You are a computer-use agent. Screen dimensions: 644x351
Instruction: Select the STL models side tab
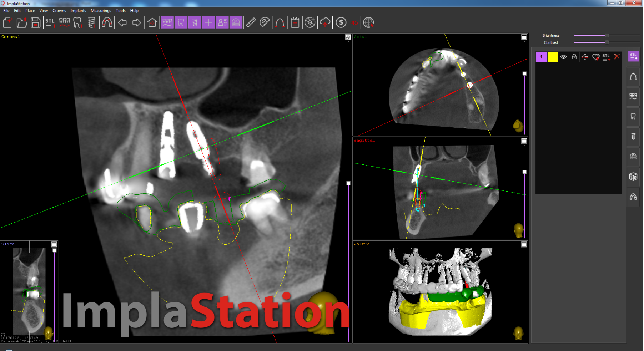click(633, 56)
